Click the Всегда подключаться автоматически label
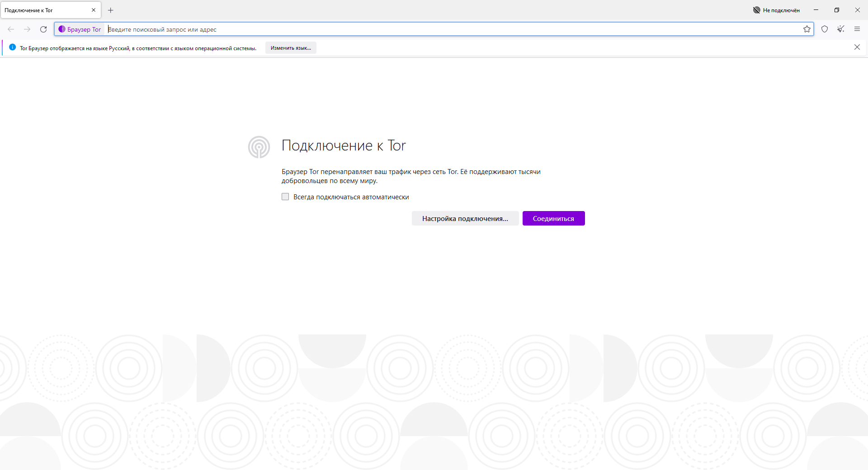 (351, 197)
